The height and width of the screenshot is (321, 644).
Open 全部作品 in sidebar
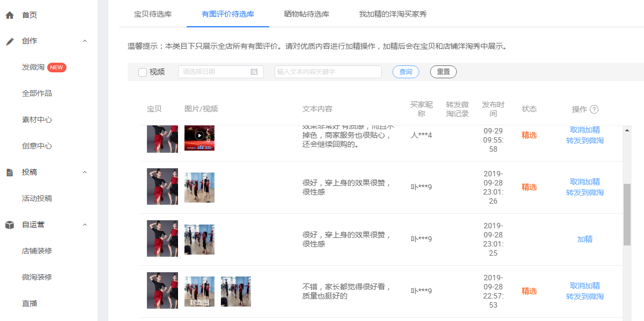pyautogui.click(x=37, y=94)
